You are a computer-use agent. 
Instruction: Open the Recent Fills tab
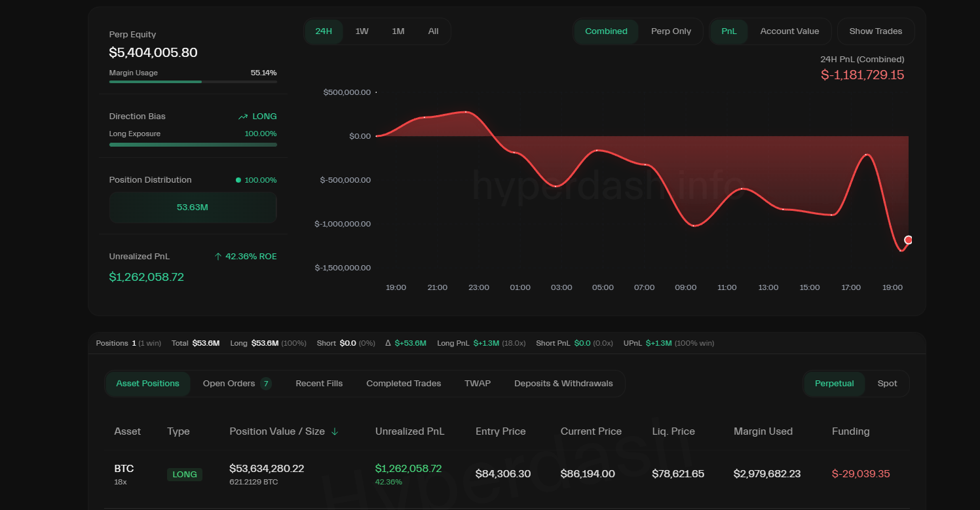(319, 384)
